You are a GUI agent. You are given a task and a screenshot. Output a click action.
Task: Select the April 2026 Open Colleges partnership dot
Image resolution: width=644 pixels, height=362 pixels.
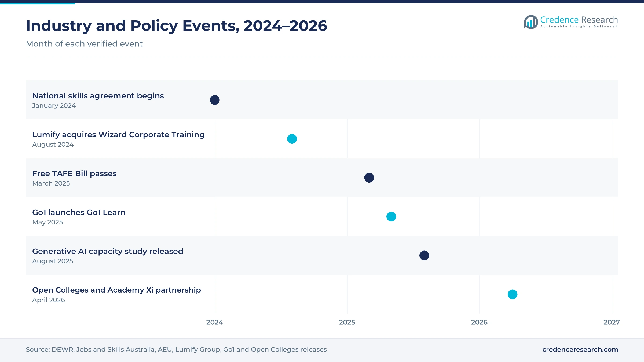click(513, 294)
